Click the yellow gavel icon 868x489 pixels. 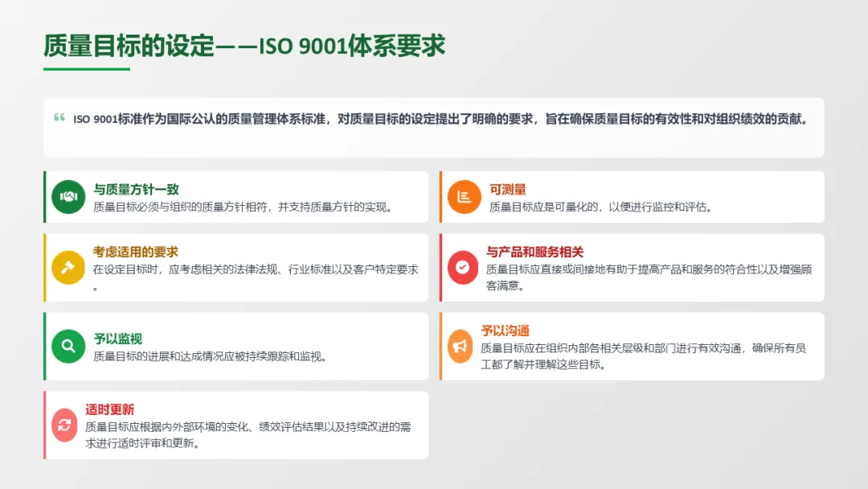[68, 268]
